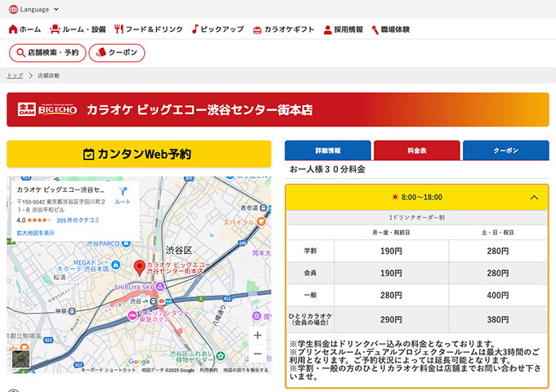Follow the トップ breadcrumb link
The image size is (556, 392).
(x=15, y=75)
